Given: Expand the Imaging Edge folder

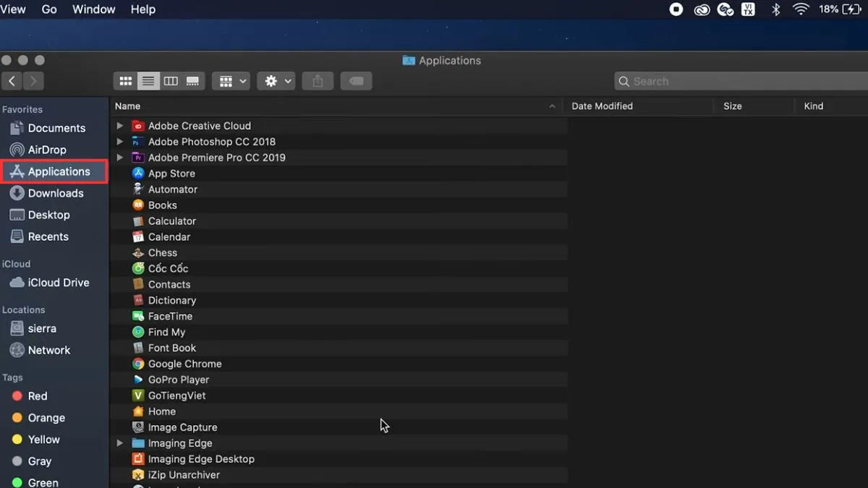Looking at the screenshot, I should 120,443.
